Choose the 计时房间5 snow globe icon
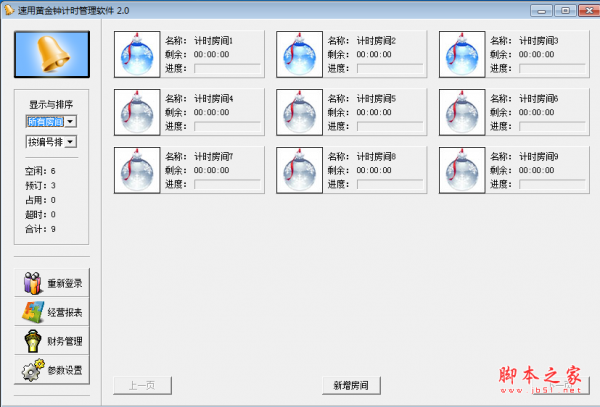600x407 pixels. (x=300, y=113)
